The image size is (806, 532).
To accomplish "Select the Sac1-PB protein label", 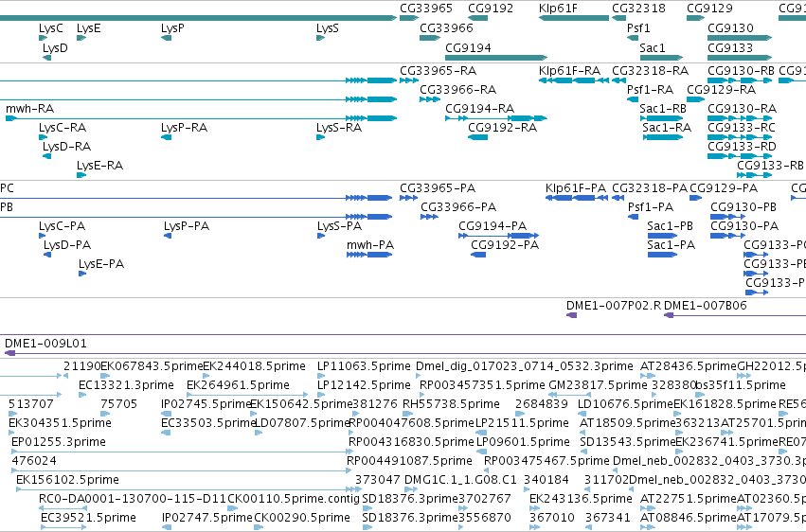I will (x=670, y=226).
